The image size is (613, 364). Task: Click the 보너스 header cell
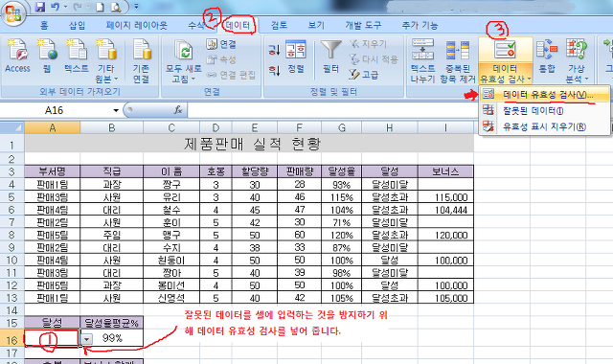point(445,171)
